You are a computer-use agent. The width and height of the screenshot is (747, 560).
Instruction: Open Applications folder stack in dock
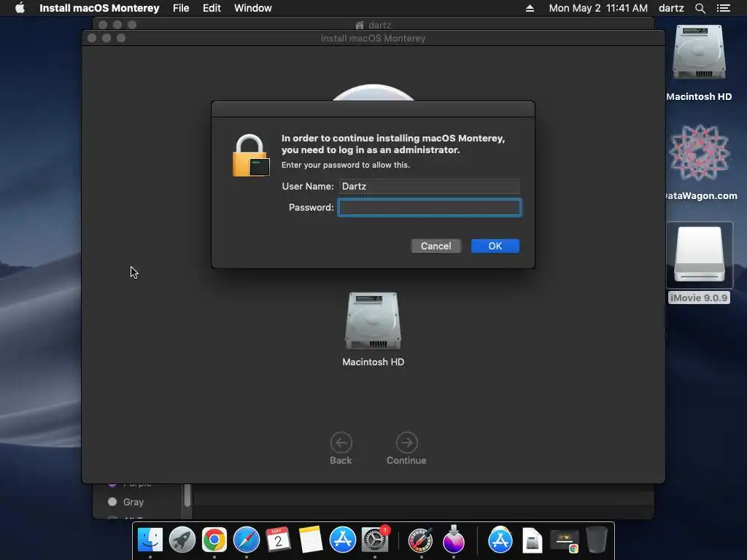(x=500, y=540)
